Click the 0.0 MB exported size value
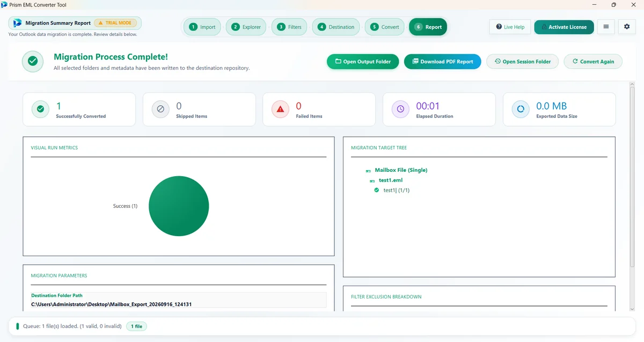Screen dimensions: 644x342 [x=552, y=106]
